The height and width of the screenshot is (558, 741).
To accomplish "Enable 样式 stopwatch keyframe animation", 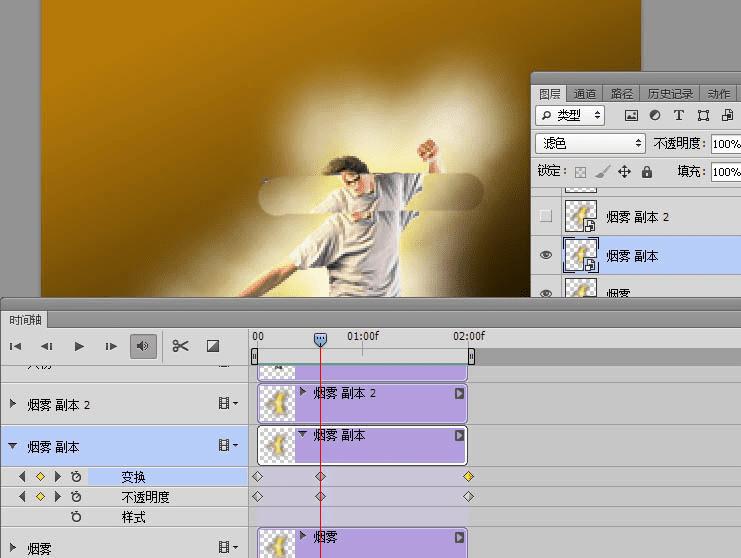I will point(76,517).
